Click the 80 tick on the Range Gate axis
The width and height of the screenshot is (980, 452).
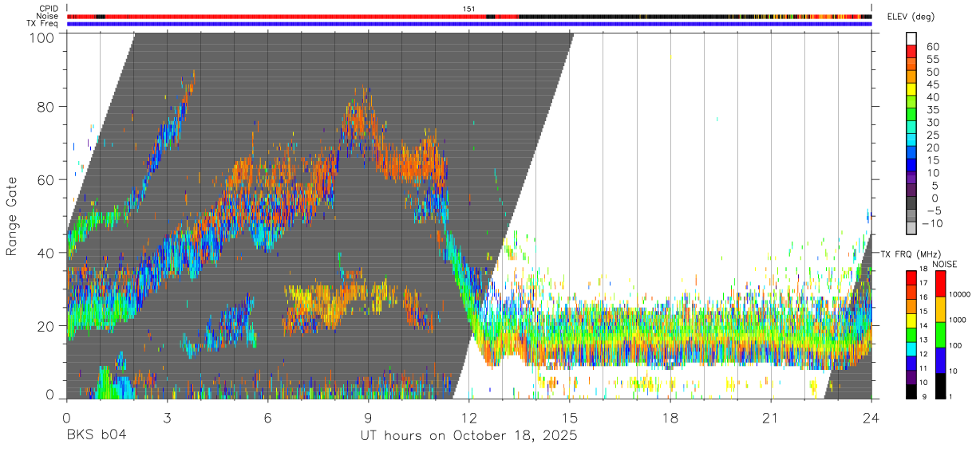[x=47, y=107]
